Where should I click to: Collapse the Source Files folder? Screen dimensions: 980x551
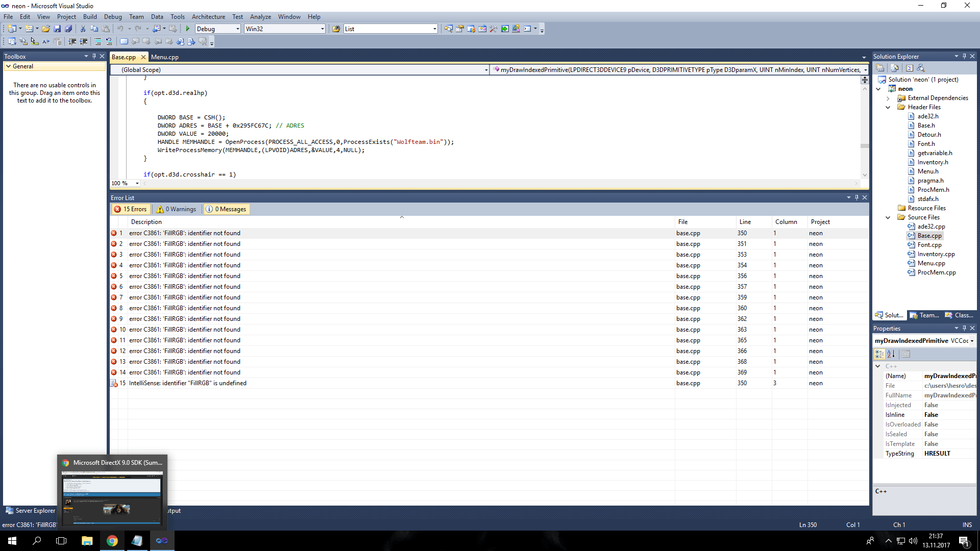(x=888, y=217)
